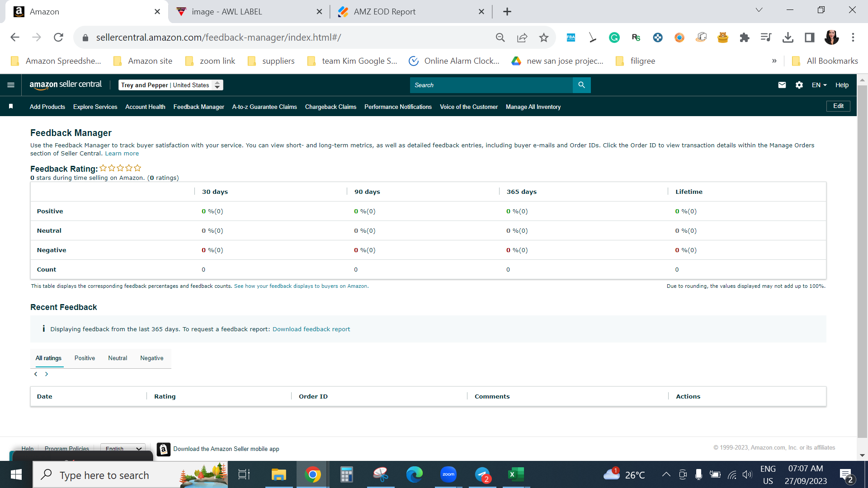Open Excel from the taskbar

(516, 474)
